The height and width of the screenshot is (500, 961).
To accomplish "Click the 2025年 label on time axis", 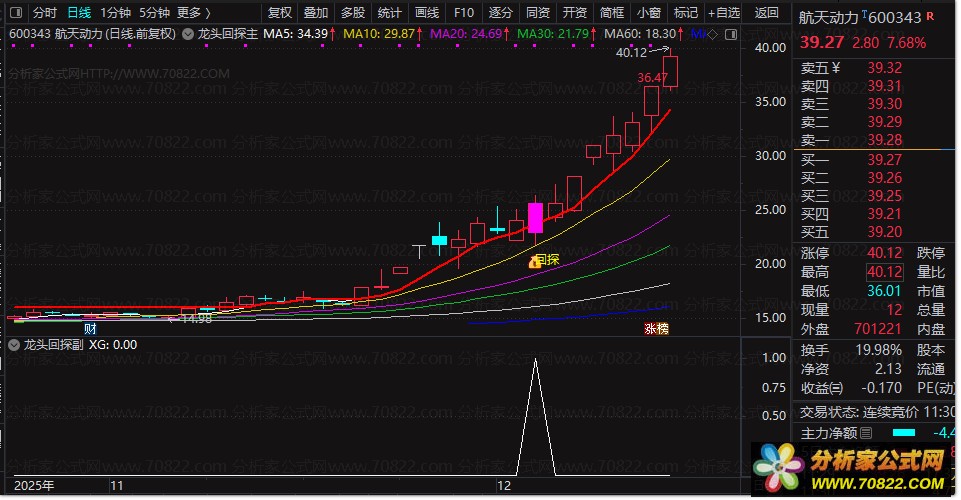I will pyautogui.click(x=34, y=486).
